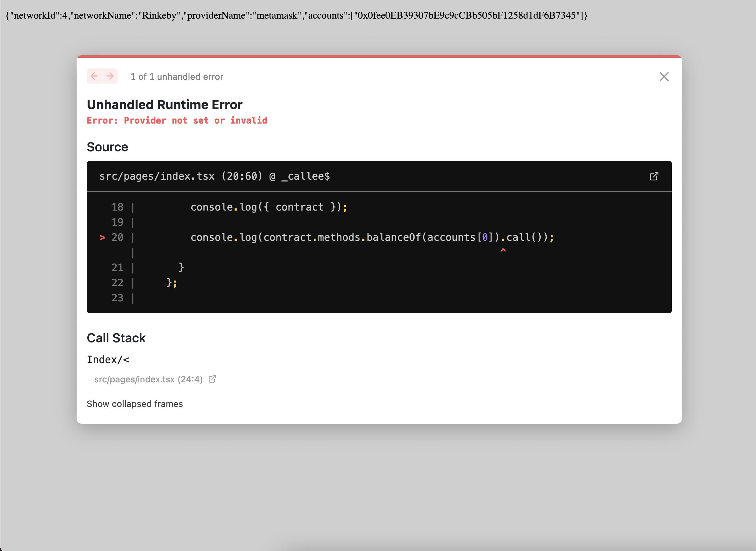756x551 pixels.
Task: Click the src/pages/index.tsx (24:4) link
Action: coord(148,380)
